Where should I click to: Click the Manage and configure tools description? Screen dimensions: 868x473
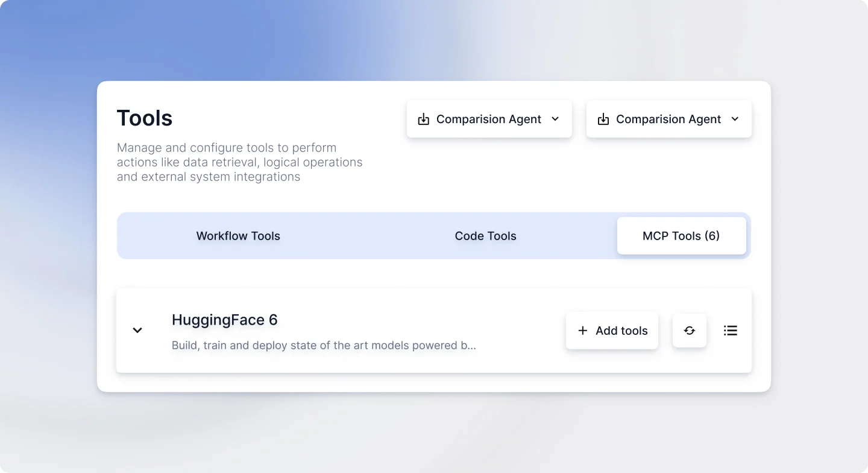click(240, 162)
